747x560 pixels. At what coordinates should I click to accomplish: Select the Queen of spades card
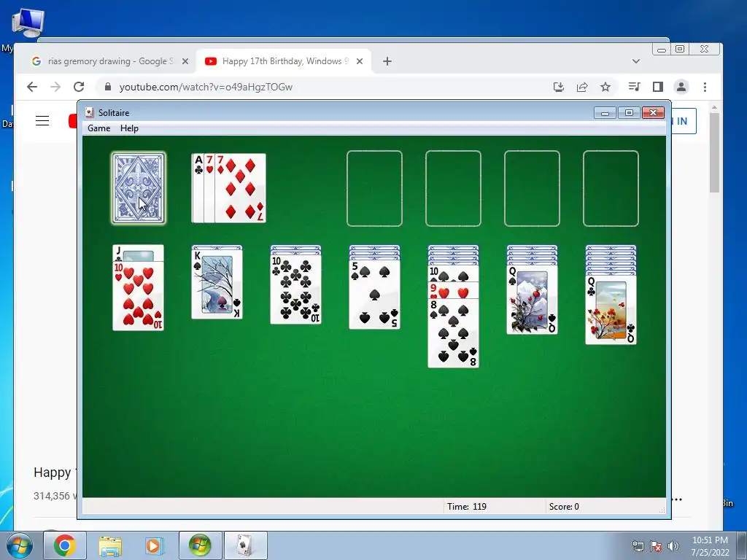tap(532, 300)
